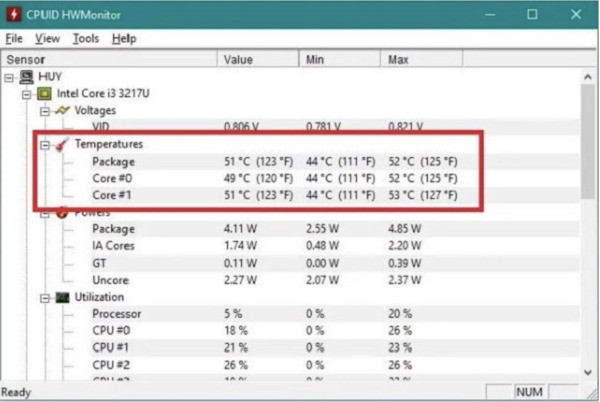Screen dimensions: 600x402
Task: Select the Intel Core i3 3217U label
Action: tap(103, 93)
